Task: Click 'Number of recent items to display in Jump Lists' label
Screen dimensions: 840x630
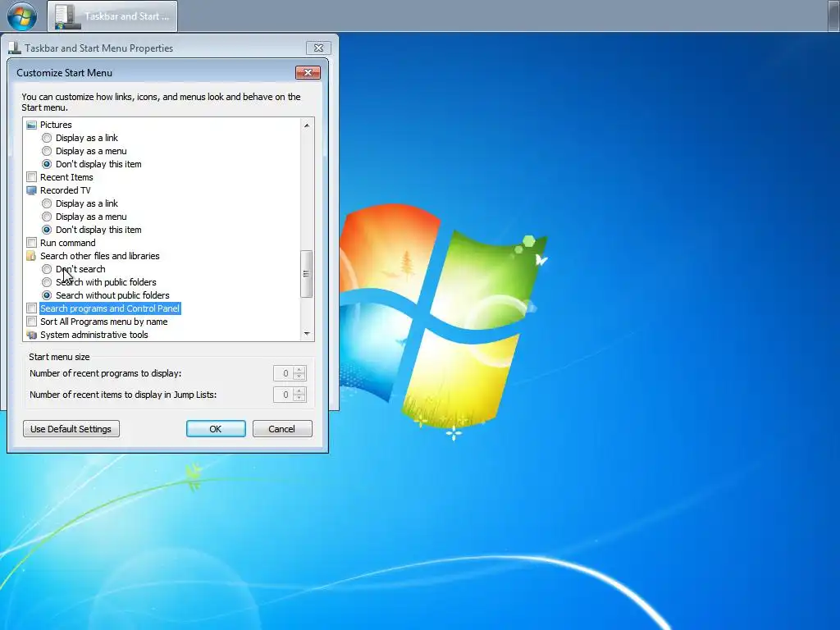Action: (123, 395)
